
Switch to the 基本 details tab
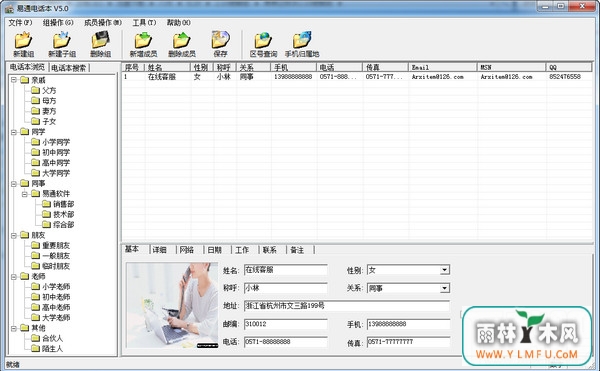[132, 249]
